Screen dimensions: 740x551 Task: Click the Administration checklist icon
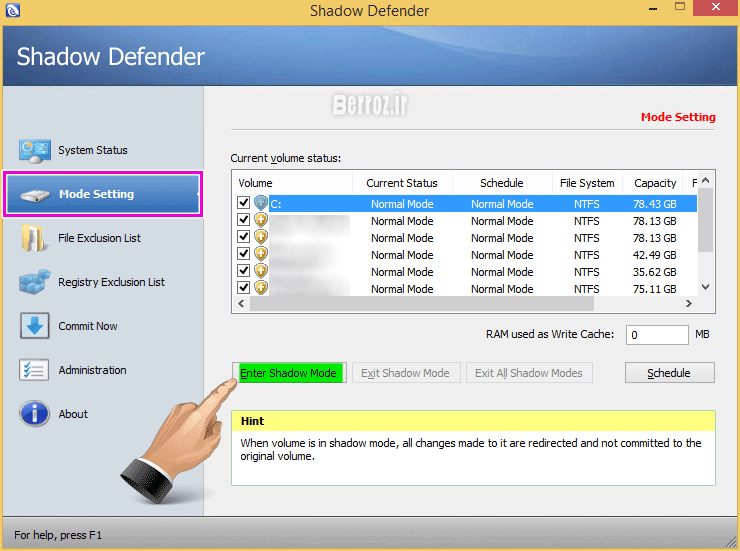pyautogui.click(x=34, y=370)
